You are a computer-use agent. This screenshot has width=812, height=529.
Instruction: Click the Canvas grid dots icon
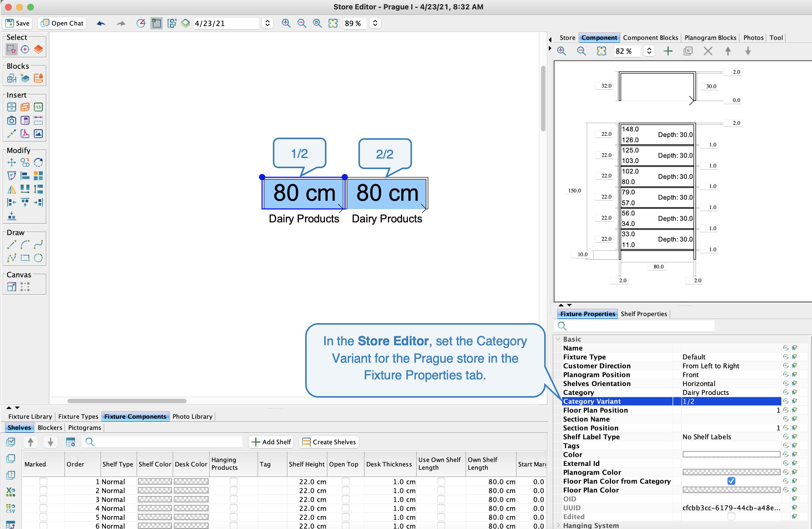(25, 286)
